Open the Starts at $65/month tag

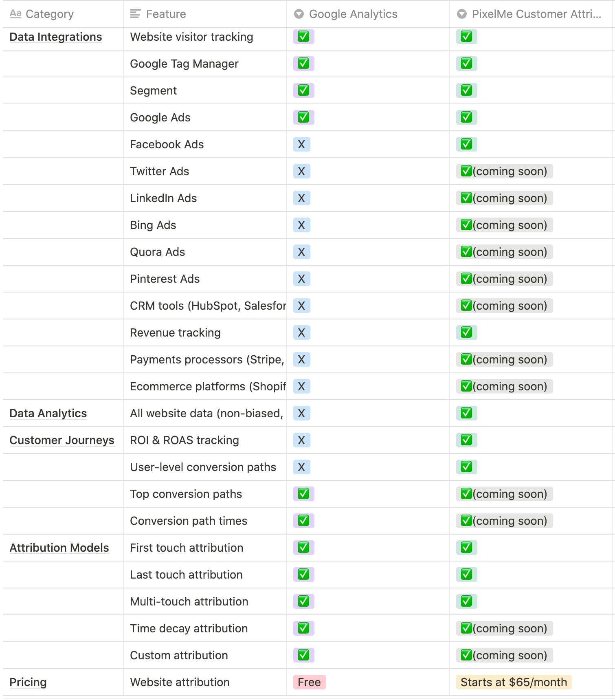tap(514, 682)
